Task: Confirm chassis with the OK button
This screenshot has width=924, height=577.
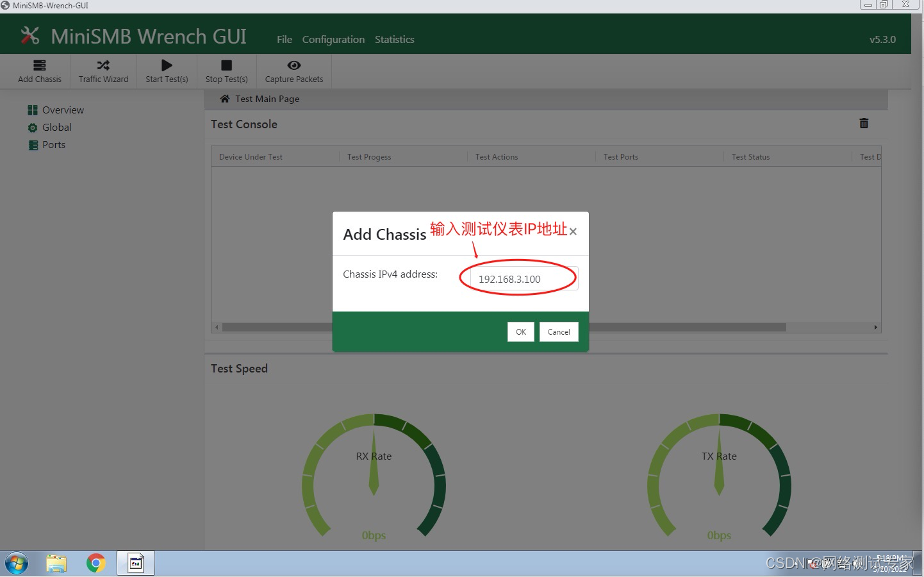Action: pyautogui.click(x=520, y=331)
